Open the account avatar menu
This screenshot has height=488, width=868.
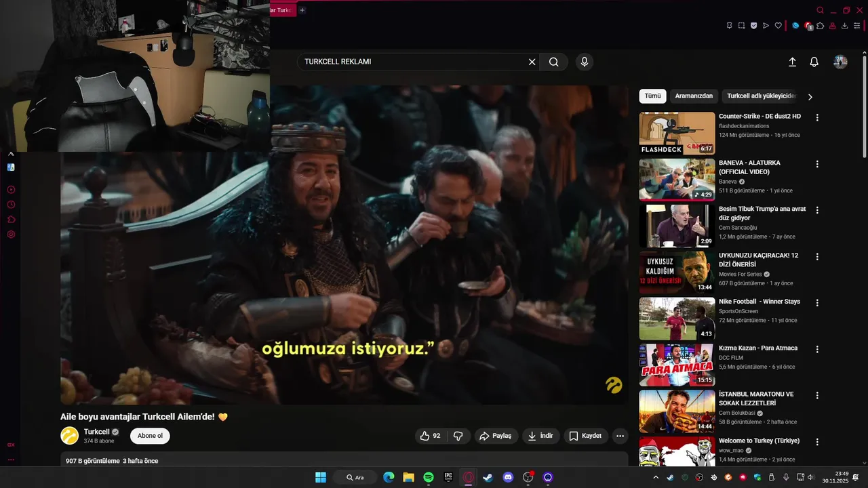pyautogui.click(x=840, y=62)
